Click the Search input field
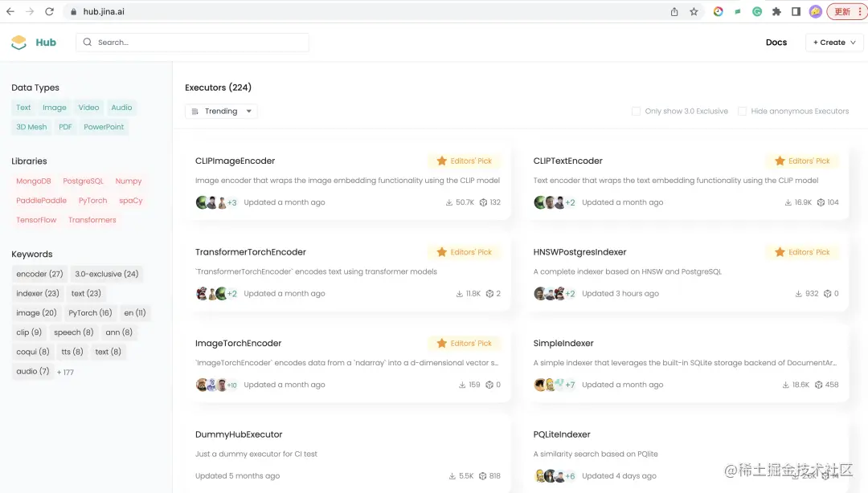 [193, 43]
